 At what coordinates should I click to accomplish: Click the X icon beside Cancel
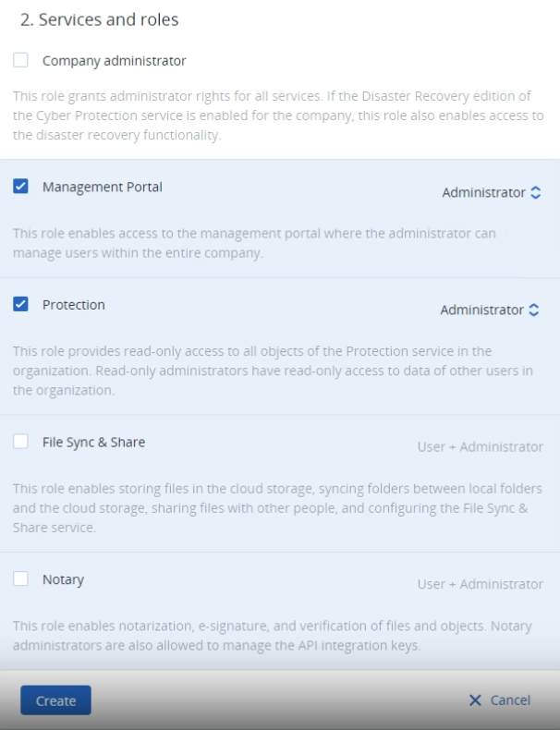475,700
